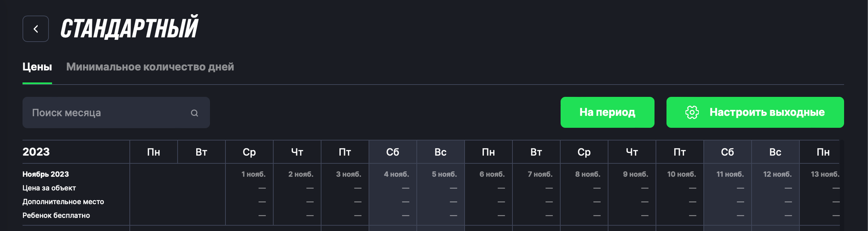Screen dimensions: 868x231
Task: Click the Цена за объект row label
Action: [x=49, y=188]
